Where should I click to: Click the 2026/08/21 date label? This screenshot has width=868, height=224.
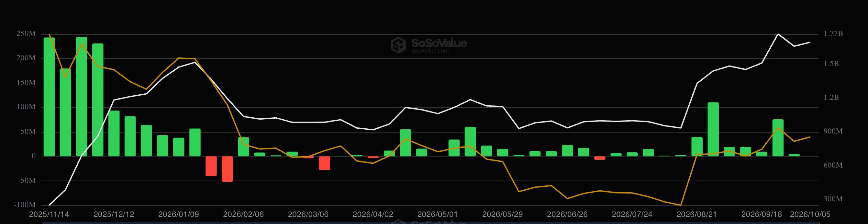pos(696,215)
